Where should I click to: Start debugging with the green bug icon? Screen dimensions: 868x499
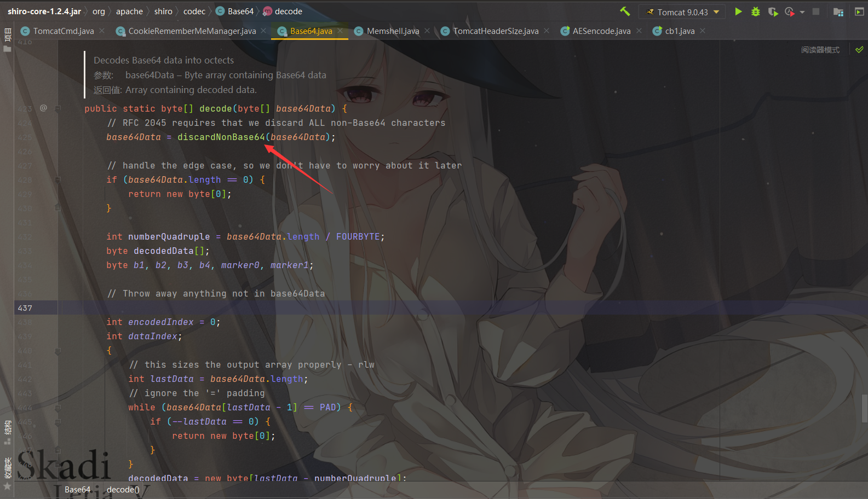[x=756, y=11]
